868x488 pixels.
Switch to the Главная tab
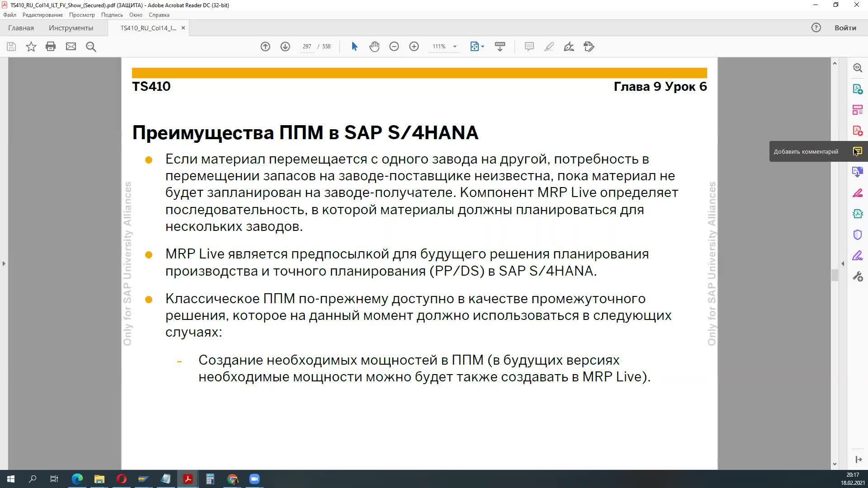(x=21, y=28)
